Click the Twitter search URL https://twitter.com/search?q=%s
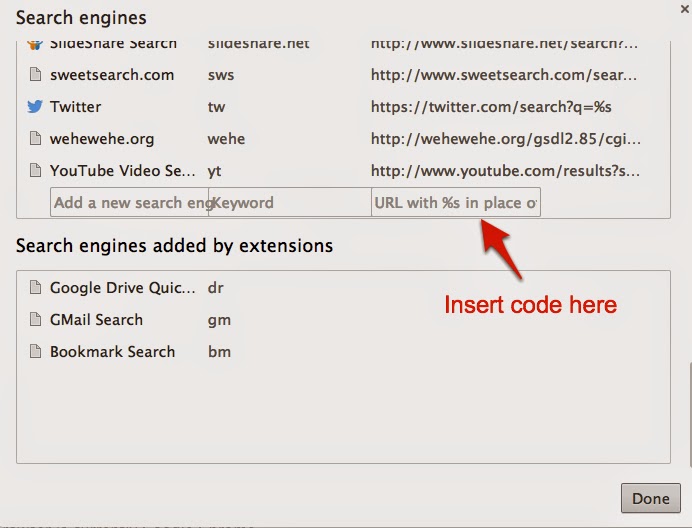Screen dimensions: 692x528 [491, 107]
